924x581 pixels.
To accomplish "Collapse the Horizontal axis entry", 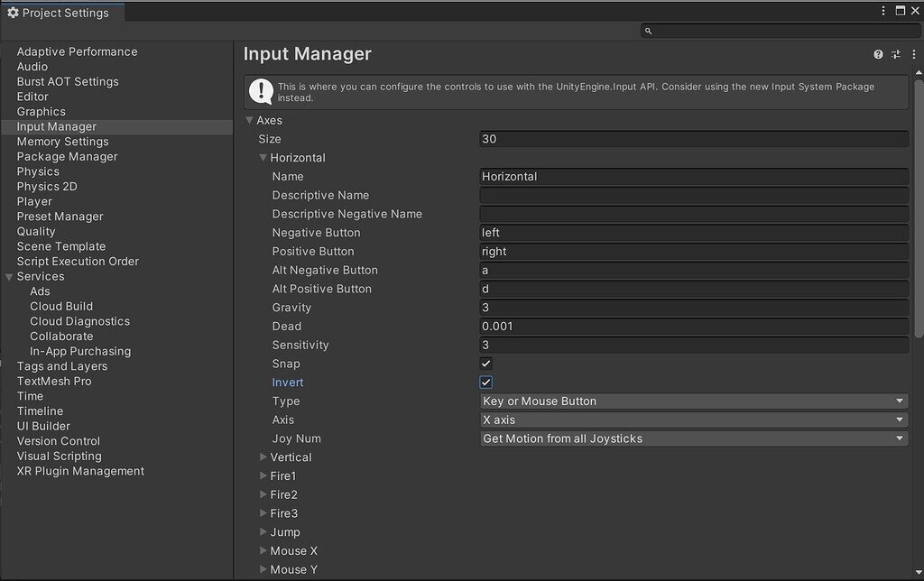I will tap(262, 157).
